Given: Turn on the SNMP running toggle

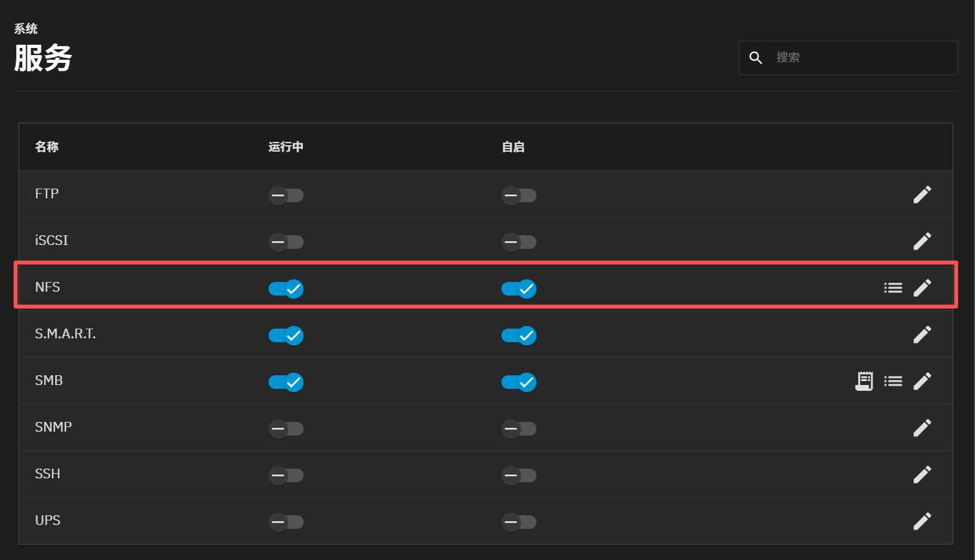Looking at the screenshot, I should (286, 428).
